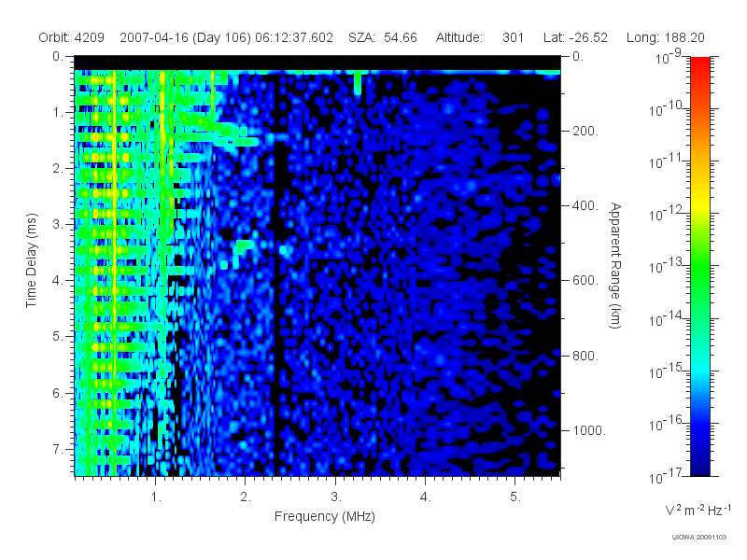747x560 pixels.
Task: Click the '200.' apparent range tick label
Action: pos(585,131)
